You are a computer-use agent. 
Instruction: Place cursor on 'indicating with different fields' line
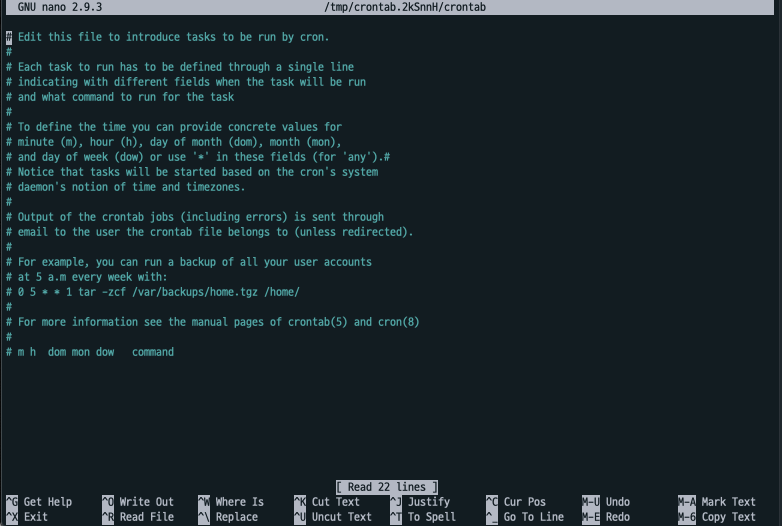coord(186,82)
